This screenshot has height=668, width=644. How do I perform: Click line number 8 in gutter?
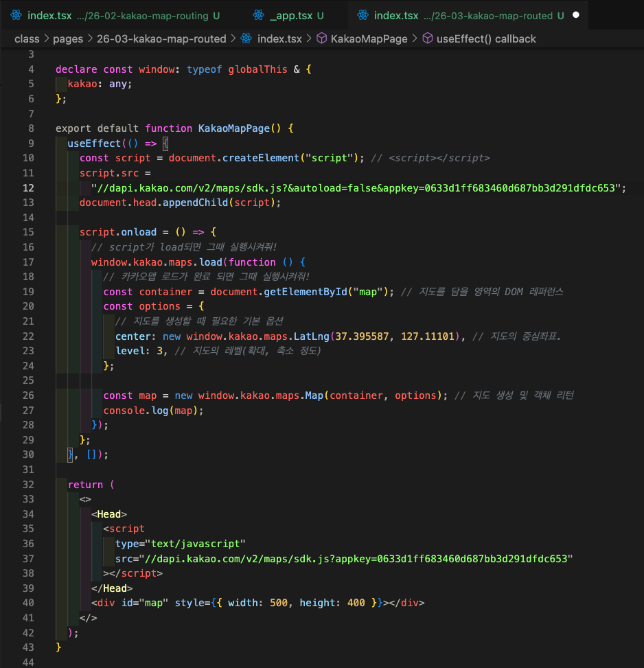(x=31, y=128)
